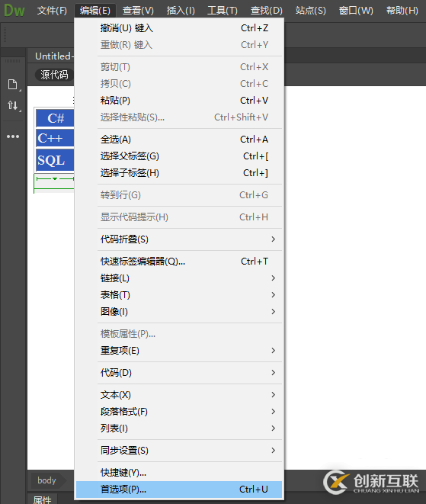
Task: Close the 编辑(E) menu in menu bar
Action: click(95, 11)
